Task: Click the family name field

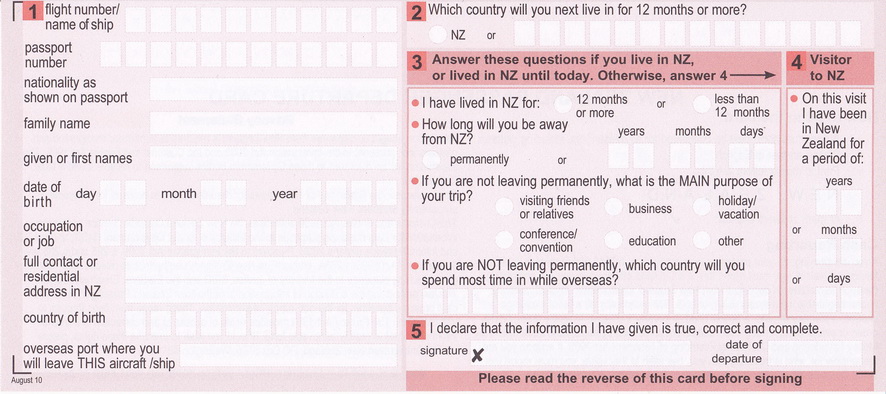Action: click(273, 123)
